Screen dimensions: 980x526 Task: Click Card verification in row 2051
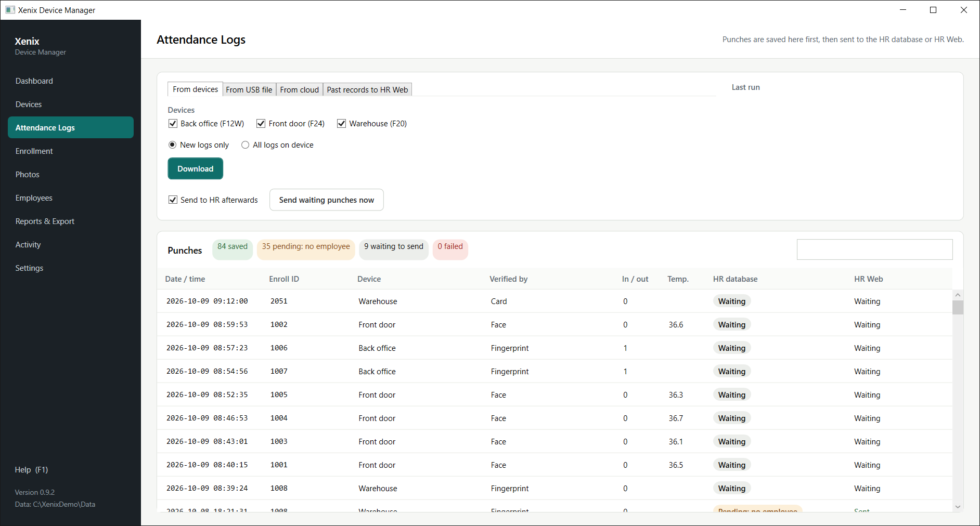pos(499,301)
